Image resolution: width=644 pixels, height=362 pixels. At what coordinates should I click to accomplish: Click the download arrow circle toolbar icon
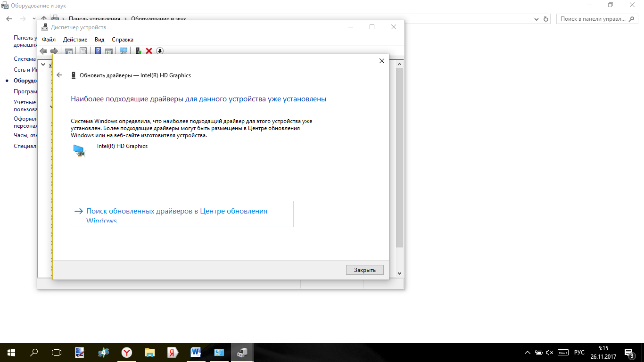[x=160, y=51]
